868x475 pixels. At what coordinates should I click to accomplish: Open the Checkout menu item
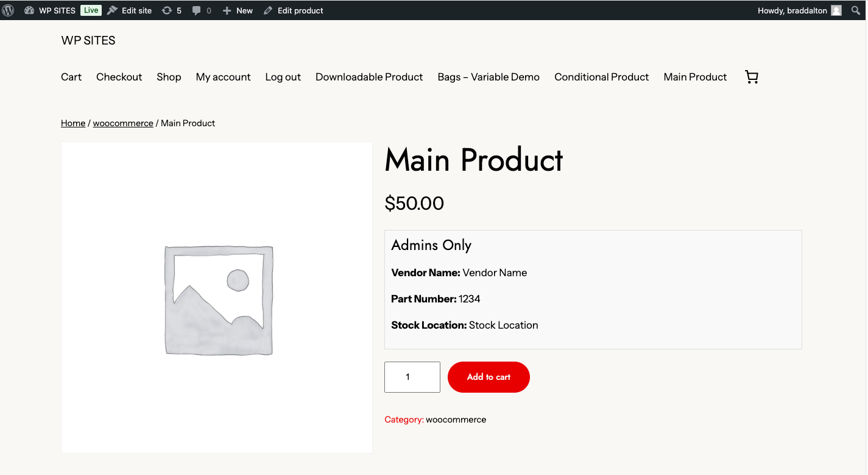point(119,77)
